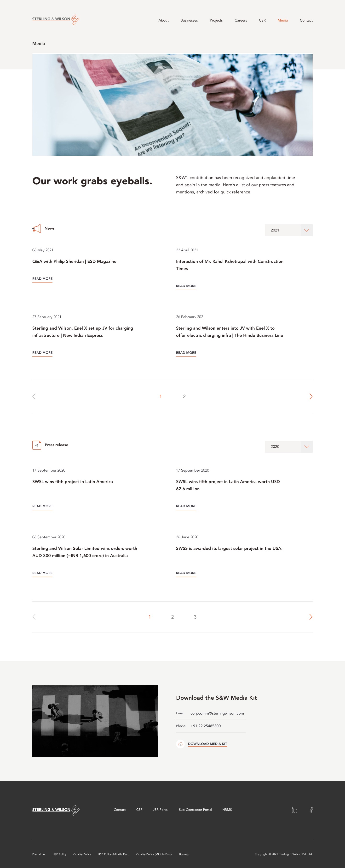Click the Download Media Kit link
345x868 pixels.
click(x=207, y=744)
